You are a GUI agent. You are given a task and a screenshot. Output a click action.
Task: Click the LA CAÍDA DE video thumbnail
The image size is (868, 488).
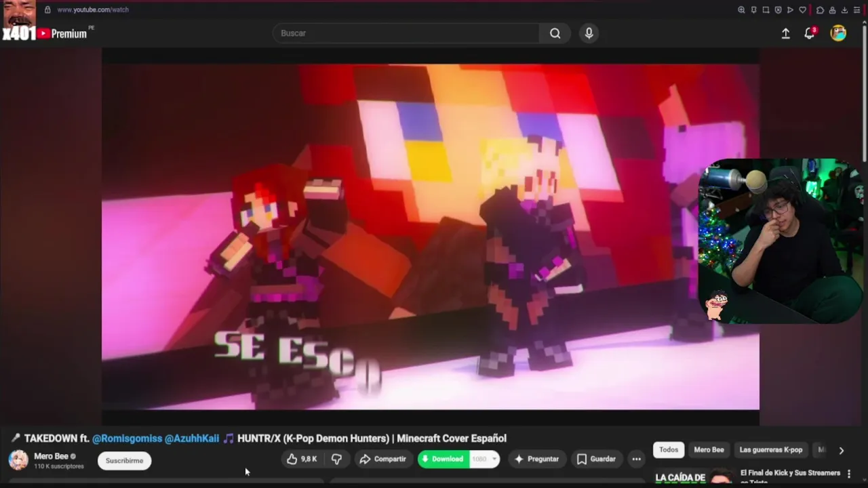(x=694, y=477)
